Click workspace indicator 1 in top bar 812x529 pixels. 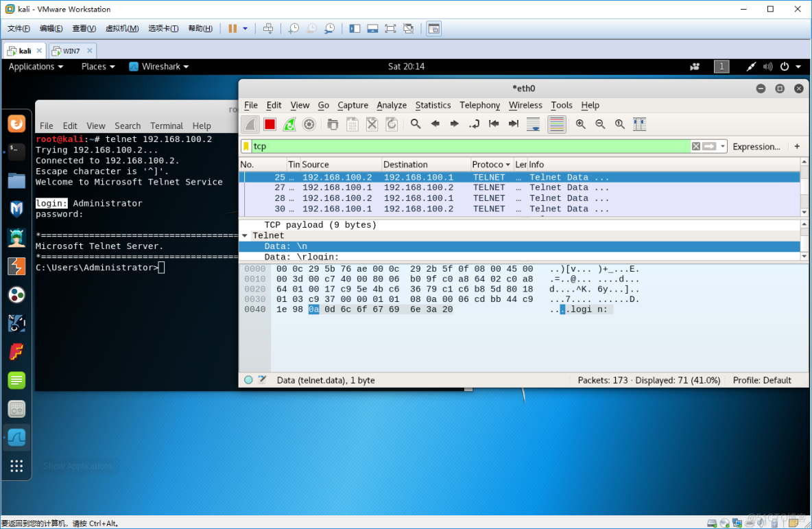(721, 67)
